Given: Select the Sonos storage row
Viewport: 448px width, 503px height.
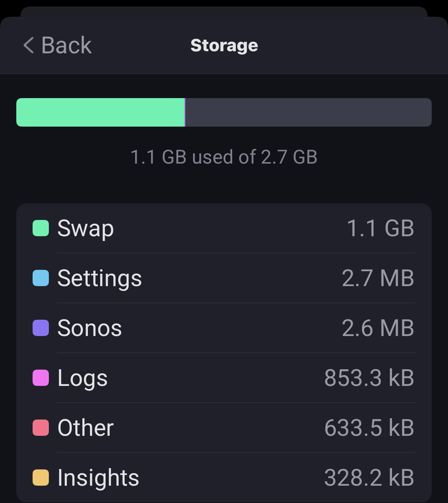Looking at the screenshot, I should pos(224,328).
